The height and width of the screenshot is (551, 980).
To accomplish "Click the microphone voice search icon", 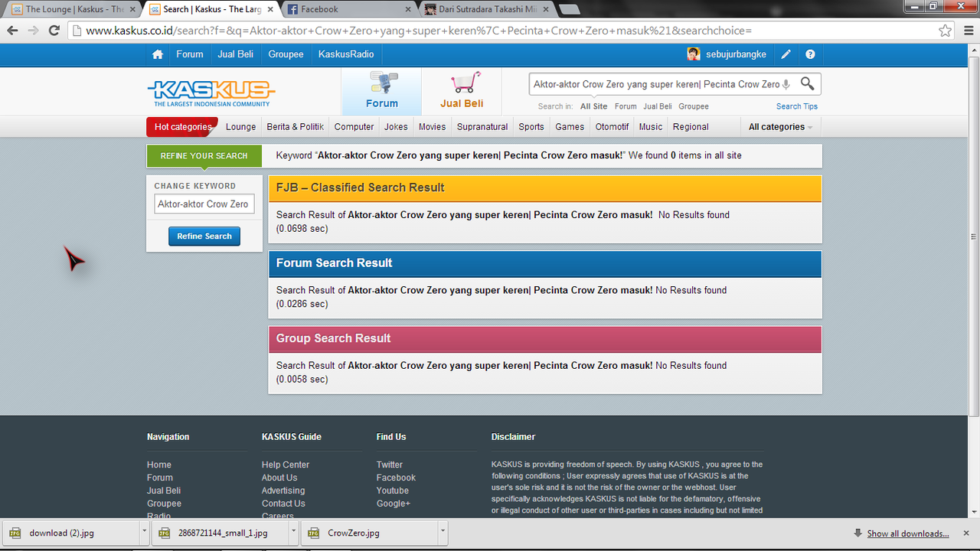I will click(786, 84).
